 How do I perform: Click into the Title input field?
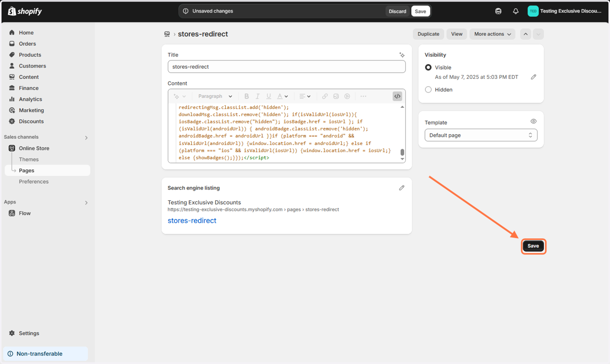point(287,67)
